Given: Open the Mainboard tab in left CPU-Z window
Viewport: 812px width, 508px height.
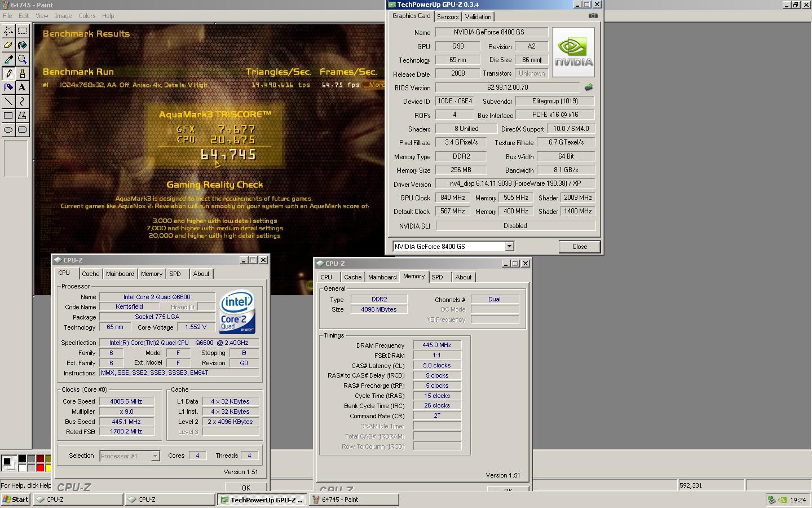Looking at the screenshot, I should (121, 274).
